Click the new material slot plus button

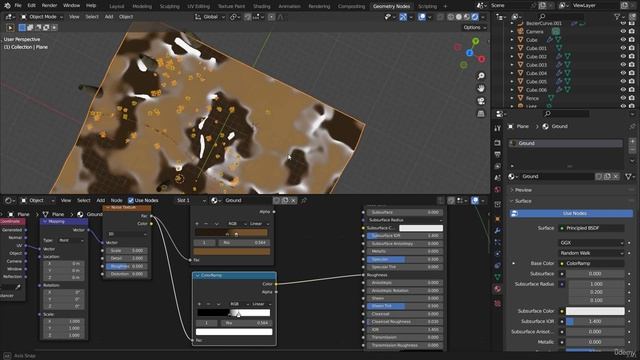click(x=632, y=142)
